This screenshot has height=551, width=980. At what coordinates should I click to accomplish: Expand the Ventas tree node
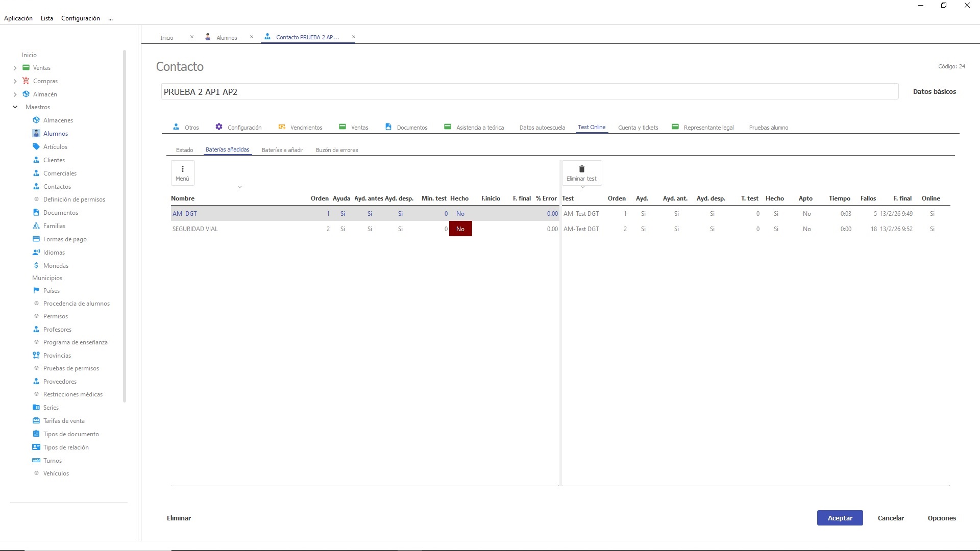pyautogui.click(x=15, y=68)
